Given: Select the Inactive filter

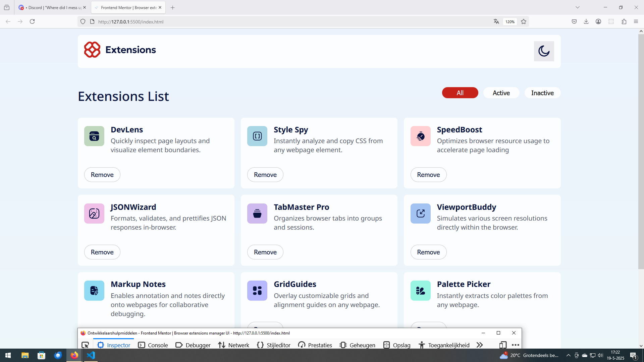Looking at the screenshot, I should click(x=542, y=93).
